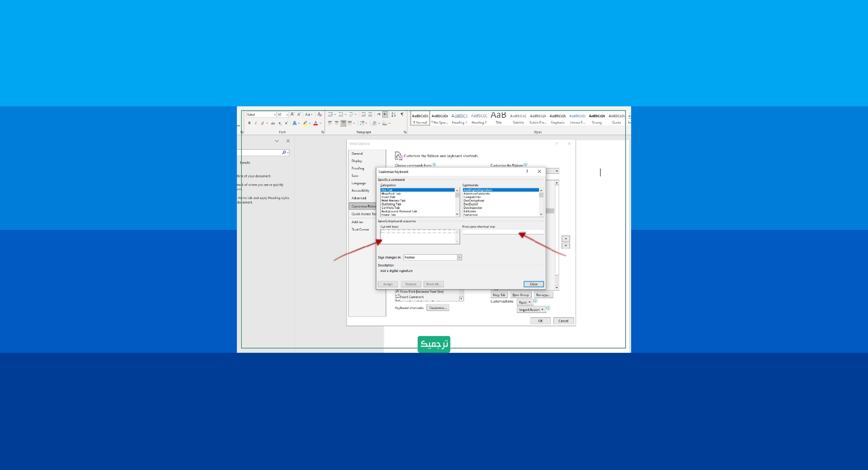Toggle right-to-left text direction

click(386, 115)
